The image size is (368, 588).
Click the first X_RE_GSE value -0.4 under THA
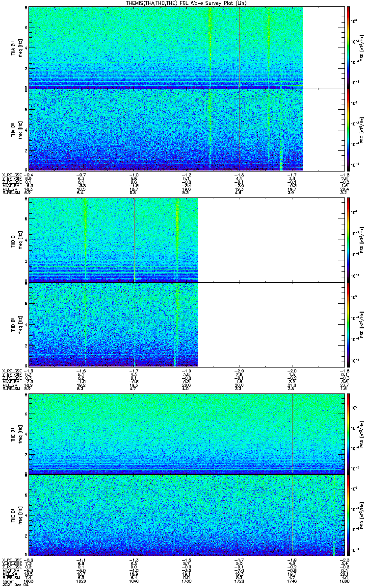[29, 174]
